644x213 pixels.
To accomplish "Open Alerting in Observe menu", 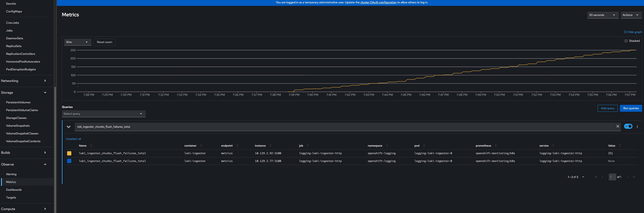I will click(11, 174).
